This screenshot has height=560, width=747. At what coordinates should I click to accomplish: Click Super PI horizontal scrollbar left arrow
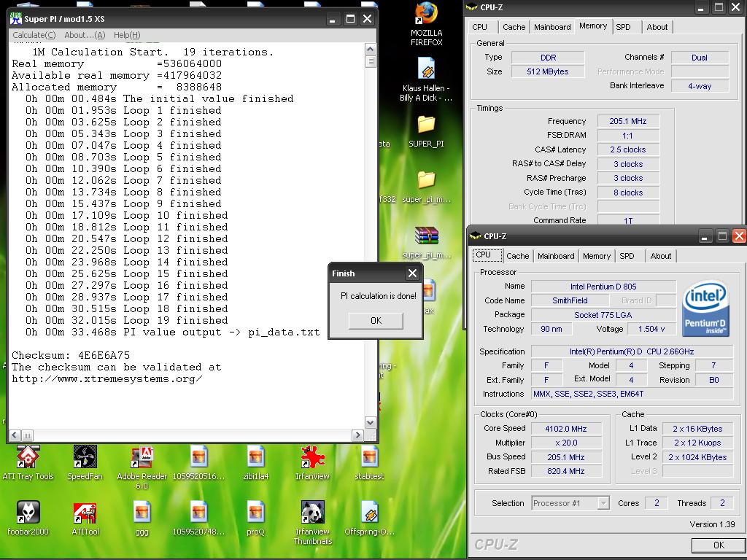(x=15, y=435)
